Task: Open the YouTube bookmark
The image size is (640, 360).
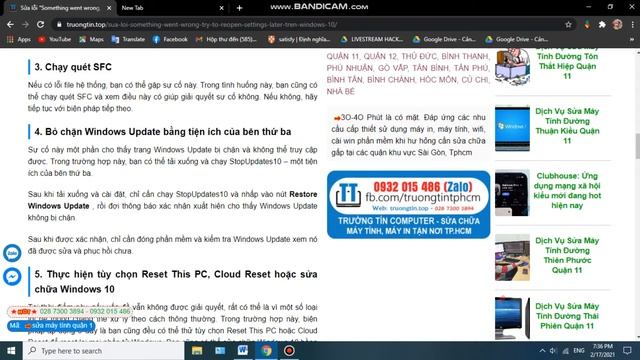Action: pos(54,39)
